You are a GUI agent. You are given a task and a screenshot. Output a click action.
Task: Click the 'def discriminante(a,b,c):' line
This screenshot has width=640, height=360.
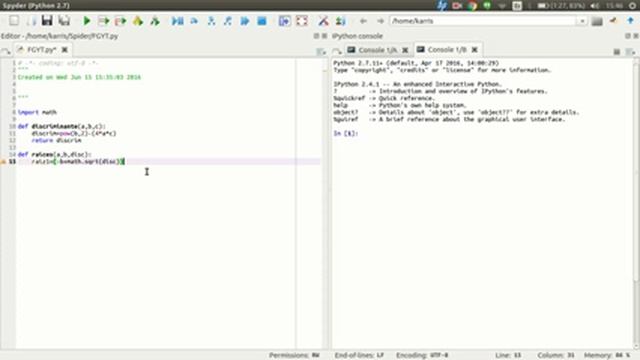pyautogui.click(x=62, y=127)
